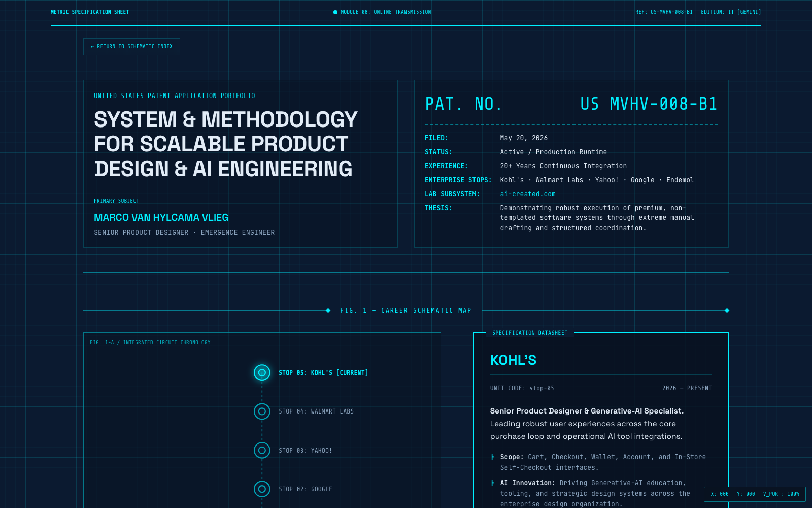Click the Scope bullet item
The width and height of the screenshot is (812, 508).
(601, 462)
